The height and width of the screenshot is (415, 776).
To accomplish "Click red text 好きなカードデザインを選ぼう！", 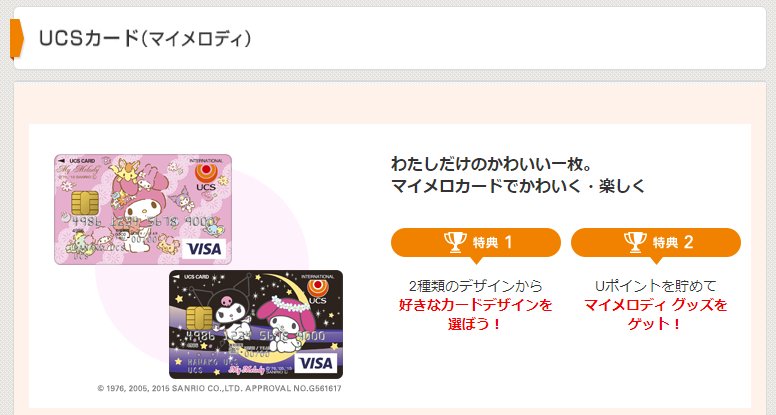I will coord(476,315).
